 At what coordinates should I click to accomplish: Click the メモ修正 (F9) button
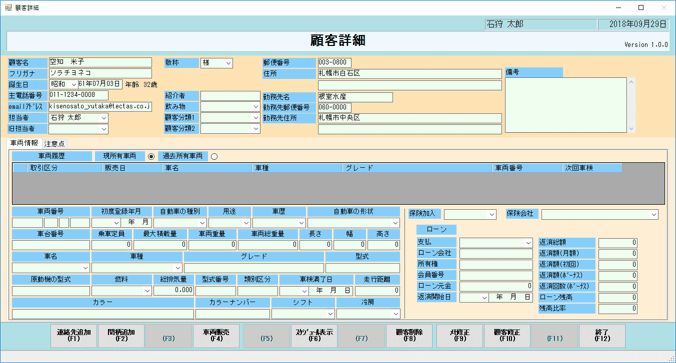click(460, 335)
